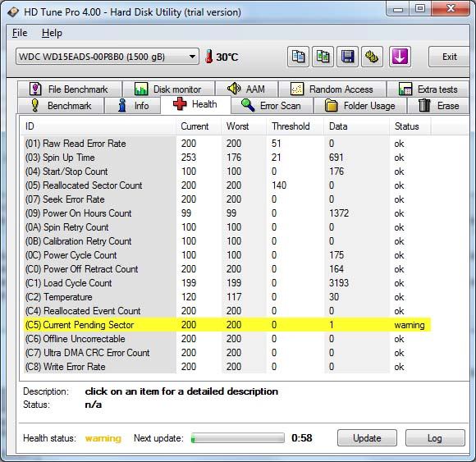This screenshot has width=476, height=462.
Task: Select the Raw Read Error Rate row
Action: [x=227, y=144]
